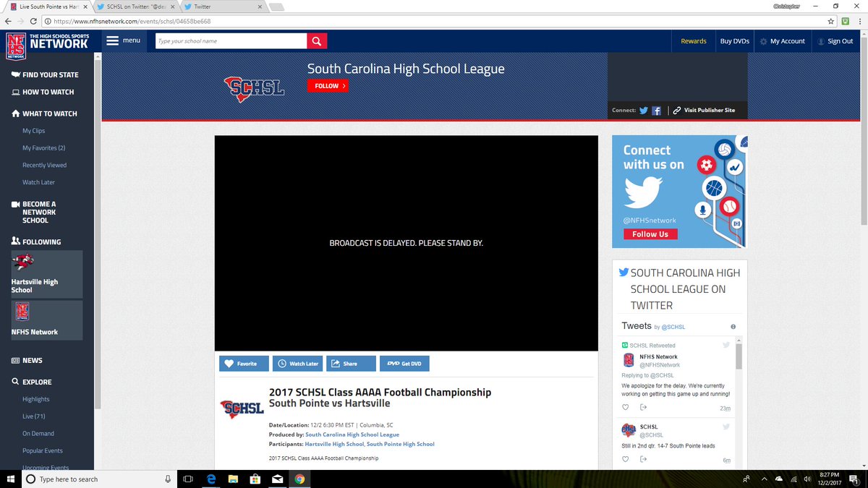Click Follow Us on Twitter ad button
868x488 pixels.
click(650, 234)
